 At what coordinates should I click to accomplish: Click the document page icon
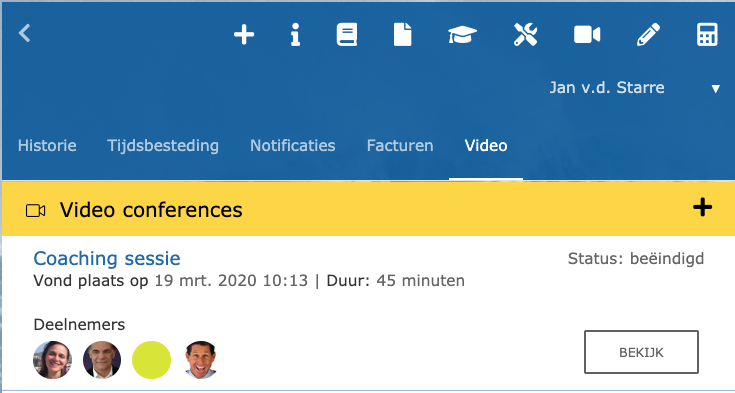pos(402,35)
